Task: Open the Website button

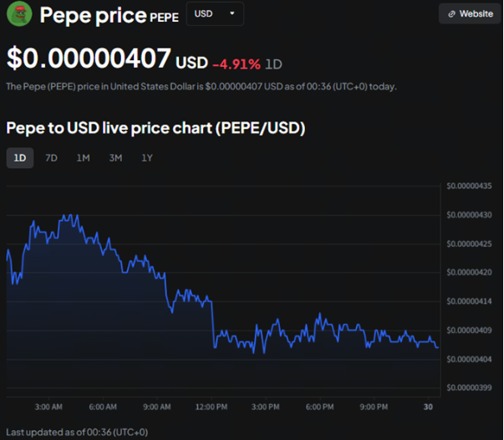Action: pos(470,14)
